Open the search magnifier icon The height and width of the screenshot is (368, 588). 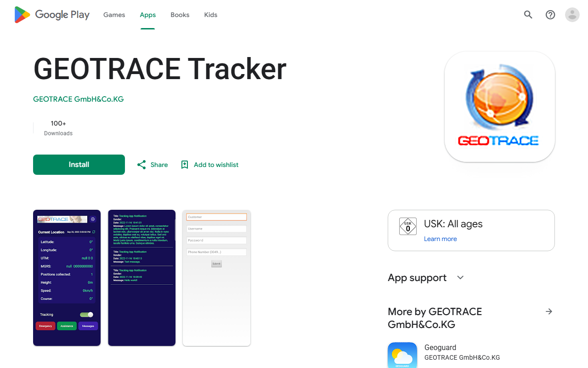528,15
